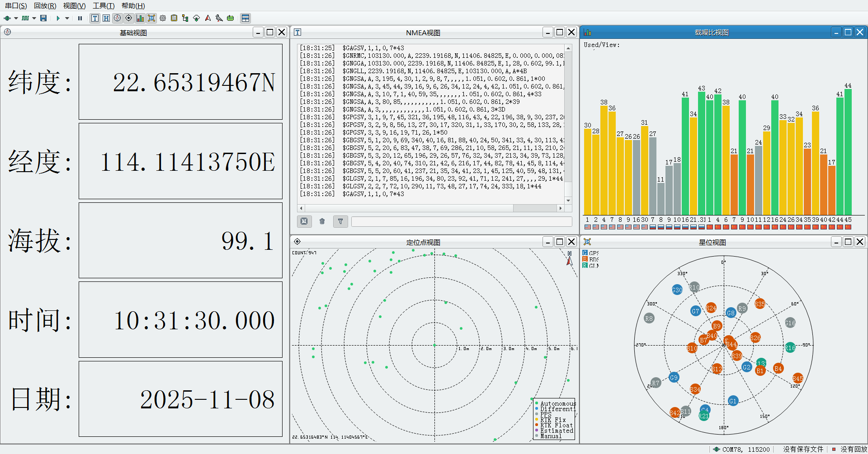Click the longitude value 114.11413750E
The width and height of the screenshot is (868, 454).
coord(188,162)
